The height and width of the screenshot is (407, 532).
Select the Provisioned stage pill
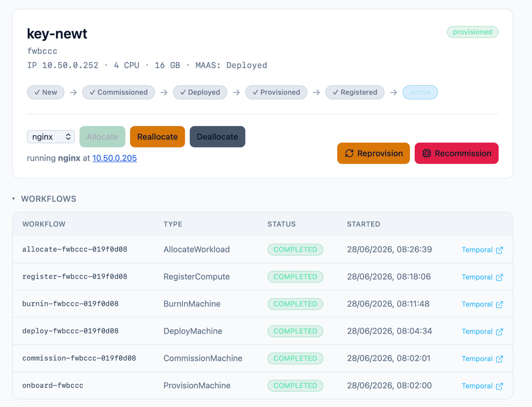coord(276,92)
